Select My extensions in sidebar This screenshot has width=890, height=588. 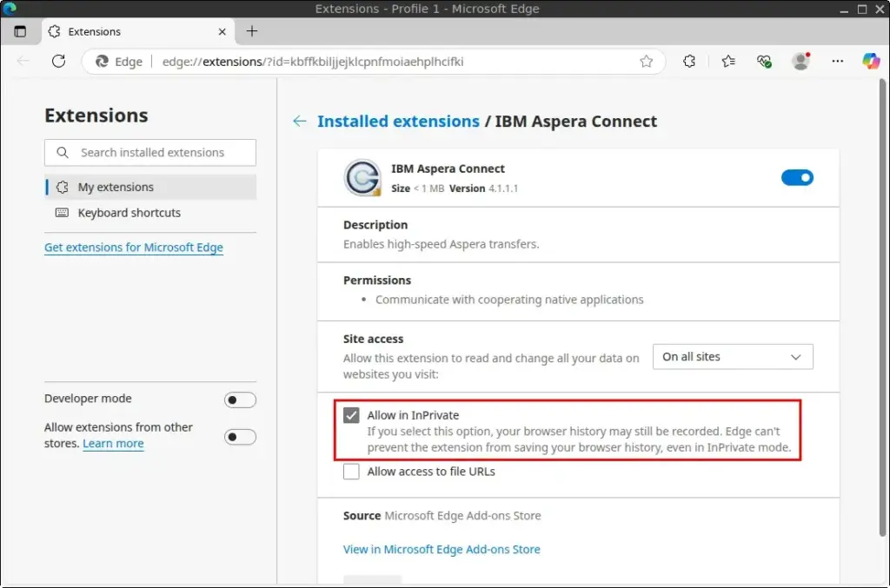pos(150,187)
